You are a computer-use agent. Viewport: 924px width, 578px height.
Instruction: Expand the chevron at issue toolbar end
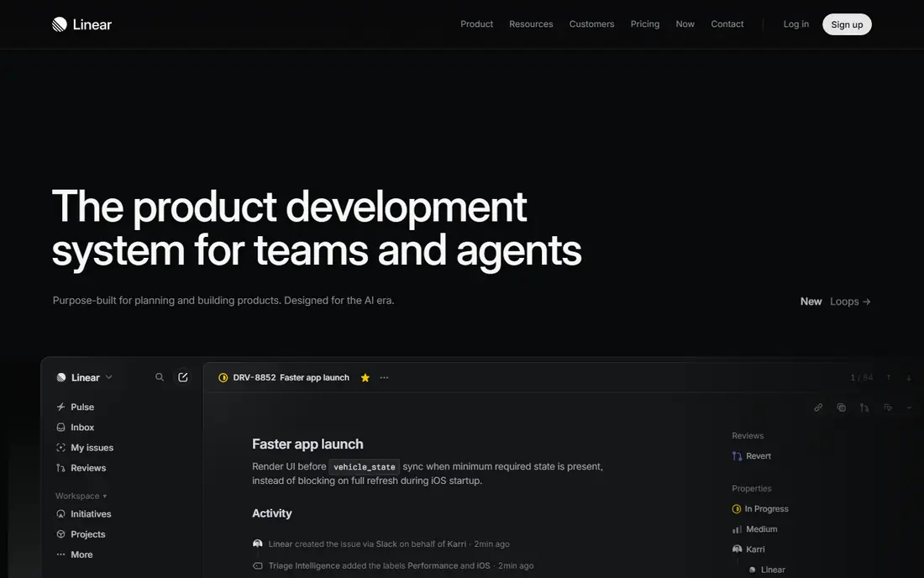point(909,407)
